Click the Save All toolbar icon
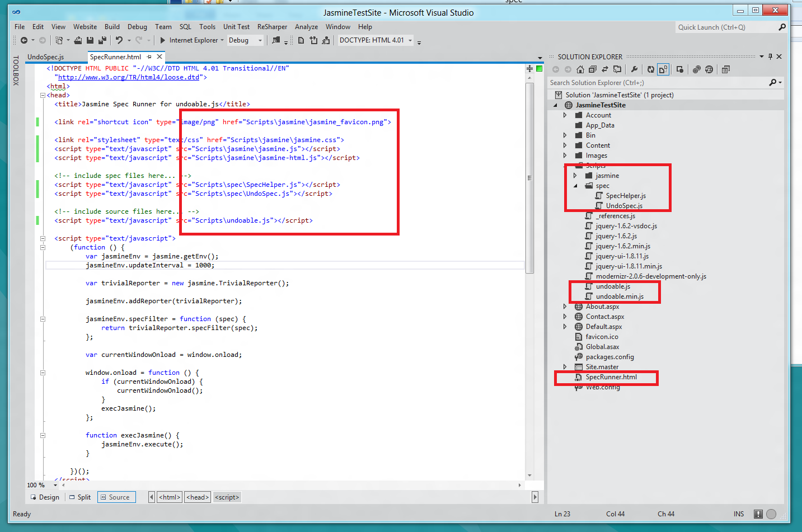 (102, 40)
